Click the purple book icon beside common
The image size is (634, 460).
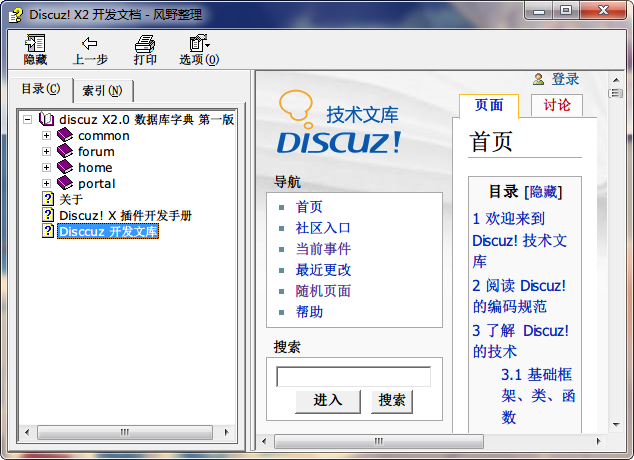click(65, 135)
